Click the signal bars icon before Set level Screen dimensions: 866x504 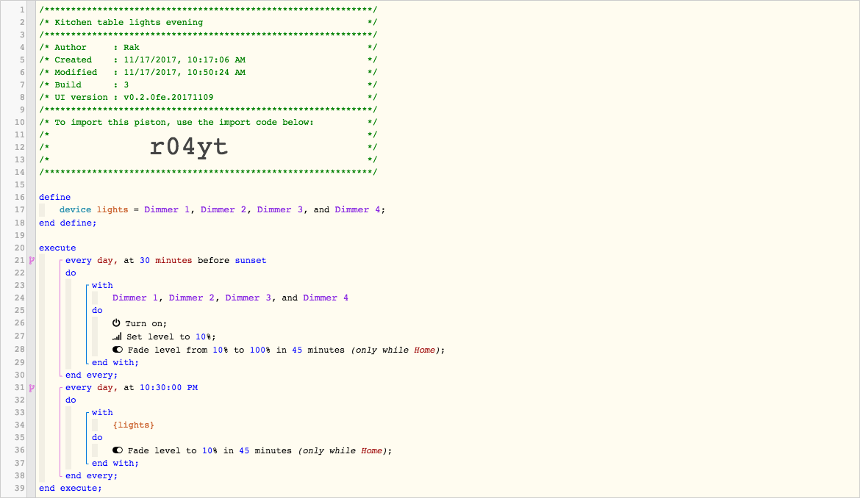click(x=117, y=336)
